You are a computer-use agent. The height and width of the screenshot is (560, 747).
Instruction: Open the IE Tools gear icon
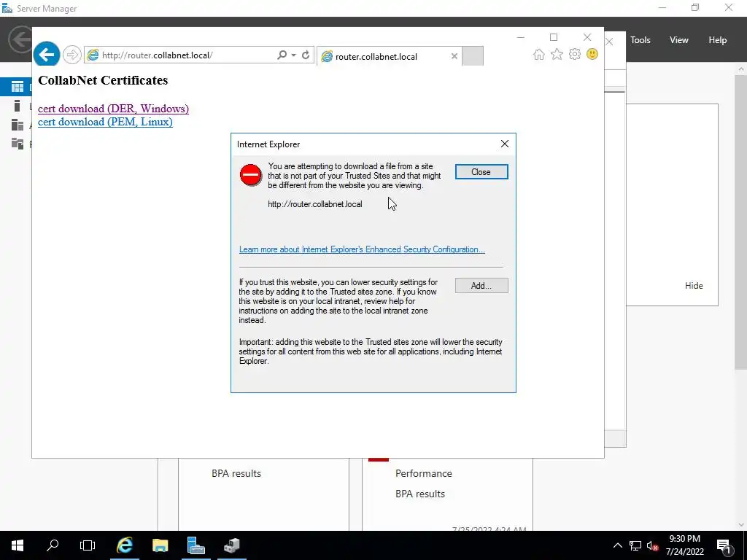click(x=575, y=54)
